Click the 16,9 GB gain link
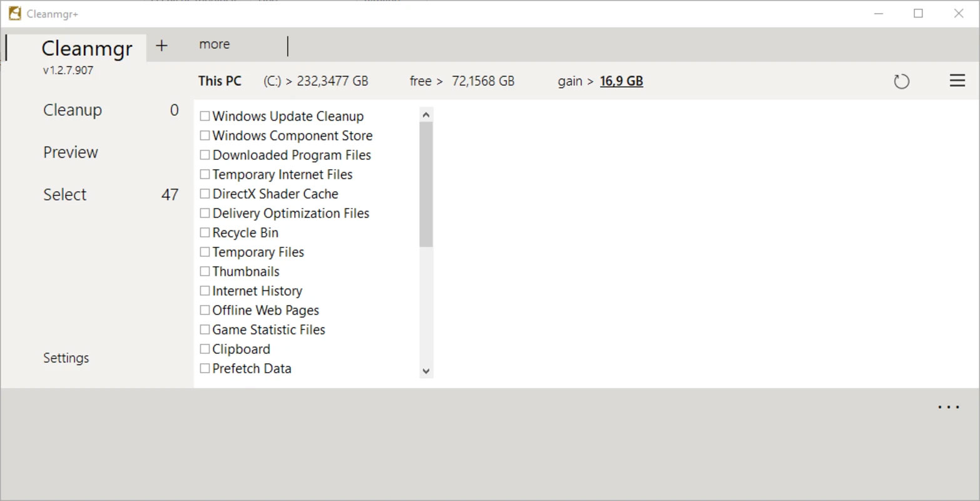 click(x=621, y=81)
